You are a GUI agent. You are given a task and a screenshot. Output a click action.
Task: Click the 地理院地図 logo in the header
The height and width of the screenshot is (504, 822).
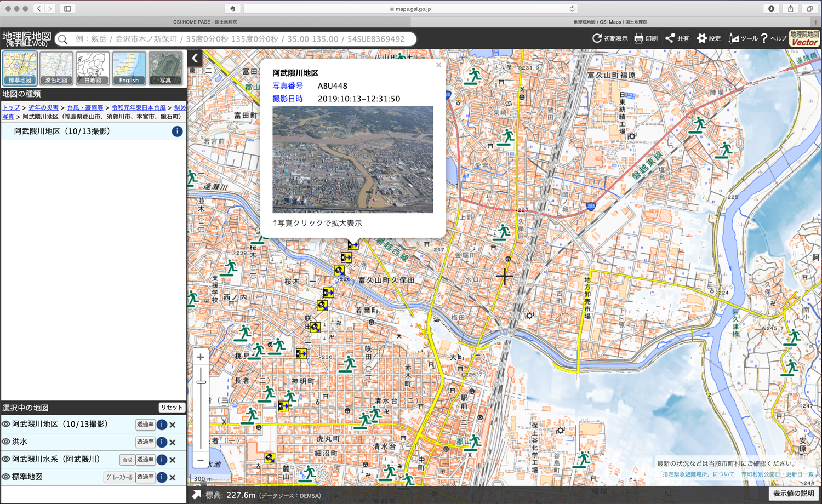pos(26,39)
